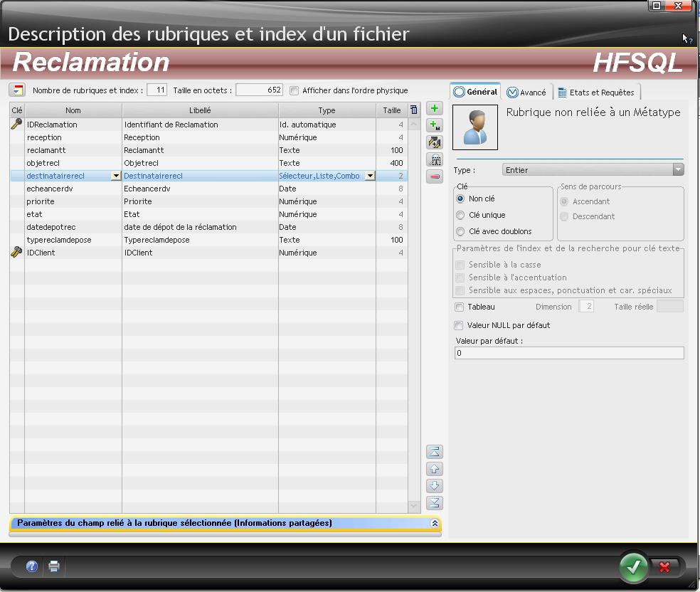
Task: Click the red minus delete rubrique icon
Action: pos(435,176)
